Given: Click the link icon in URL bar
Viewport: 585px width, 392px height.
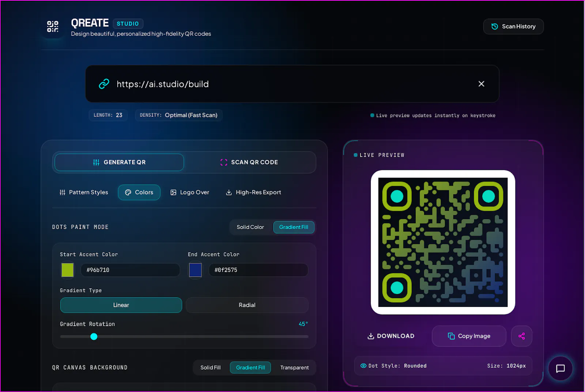Looking at the screenshot, I should click(104, 84).
